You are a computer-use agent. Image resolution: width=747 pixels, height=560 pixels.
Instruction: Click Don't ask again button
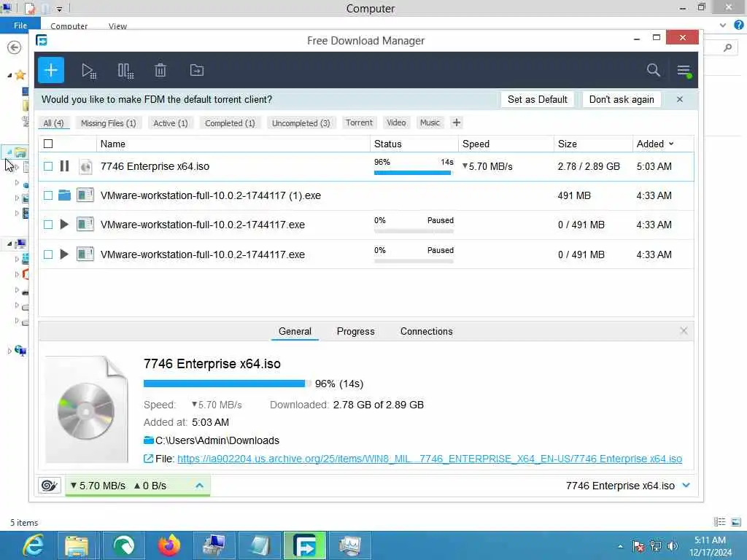point(622,99)
